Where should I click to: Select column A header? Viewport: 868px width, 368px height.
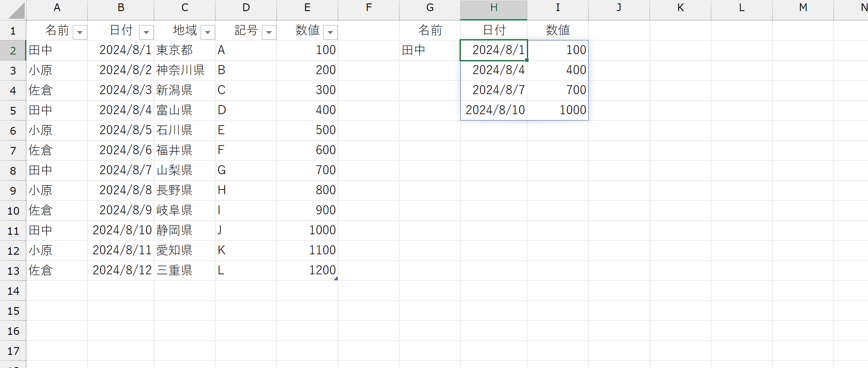click(57, 8)
